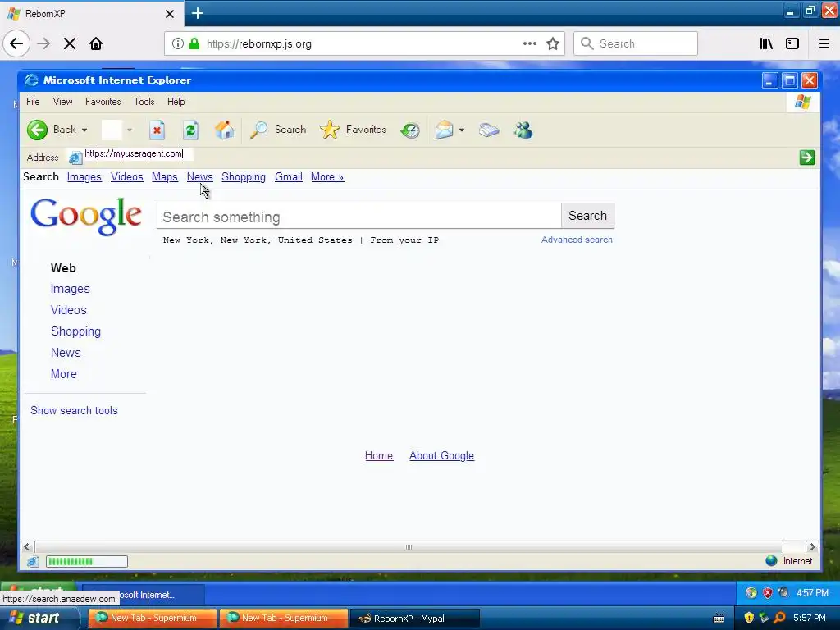Viewport: 840px width, 630px height.
Task: Open page actions three-dot menu in URL bar
Action: [x=530, y=44]
